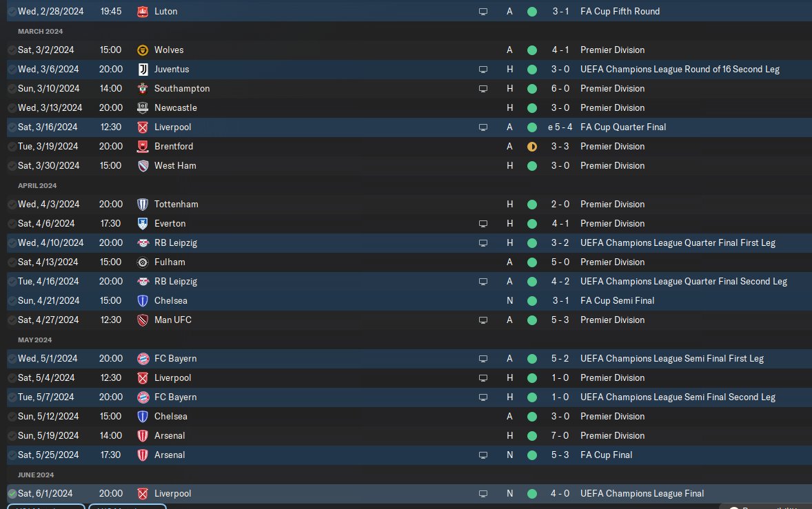Screen dimensions: 812x509
Task: Open FA Cup Final competition link
Action: click(606, 455)
